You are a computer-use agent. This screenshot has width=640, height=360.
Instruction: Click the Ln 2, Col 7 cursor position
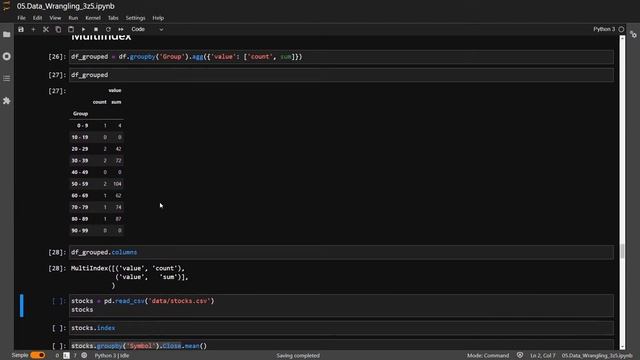pyautogui.click(x=543, y=356)
